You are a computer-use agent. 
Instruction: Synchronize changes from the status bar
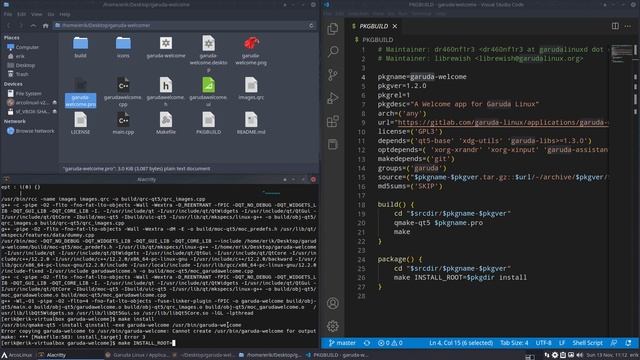click(x=367, y=343)
